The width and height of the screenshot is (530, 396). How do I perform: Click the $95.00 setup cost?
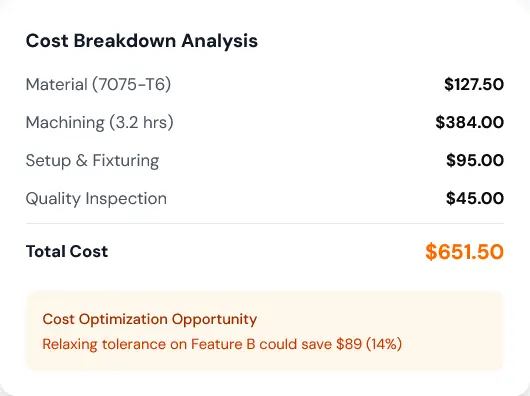pos(475,160)
